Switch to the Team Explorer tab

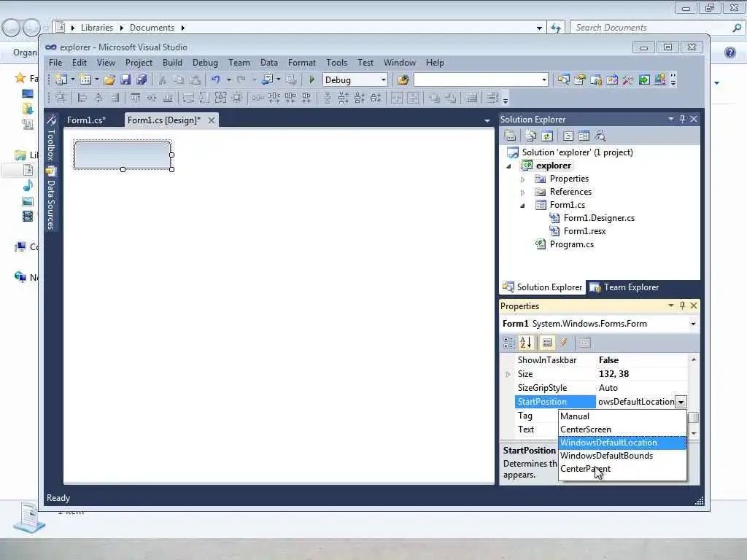(624, 287)
